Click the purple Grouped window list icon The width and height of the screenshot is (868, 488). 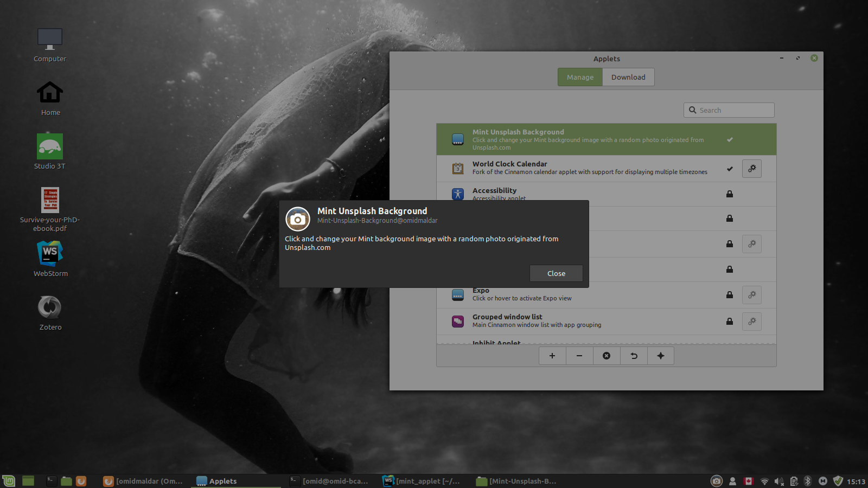[458, 322]
